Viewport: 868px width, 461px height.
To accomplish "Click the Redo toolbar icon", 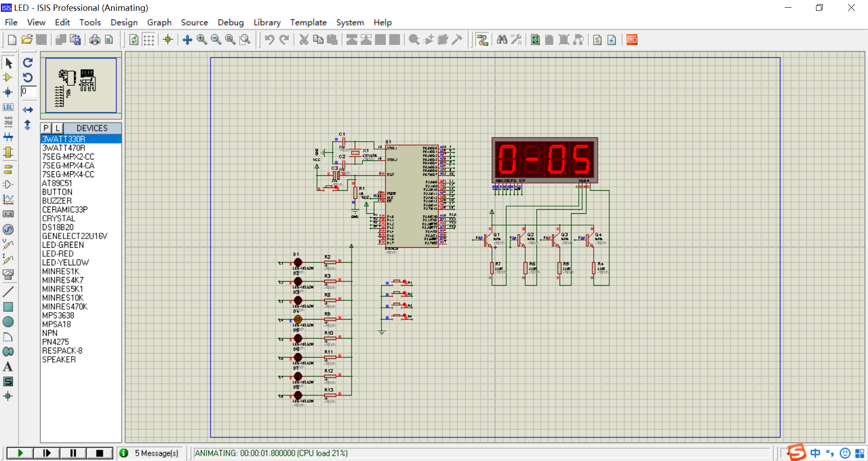I will 284,40.
